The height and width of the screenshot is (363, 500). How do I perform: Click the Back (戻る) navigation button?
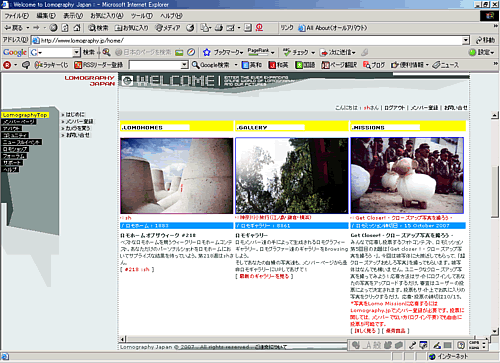pyautogui.click(x=13, y=28)
